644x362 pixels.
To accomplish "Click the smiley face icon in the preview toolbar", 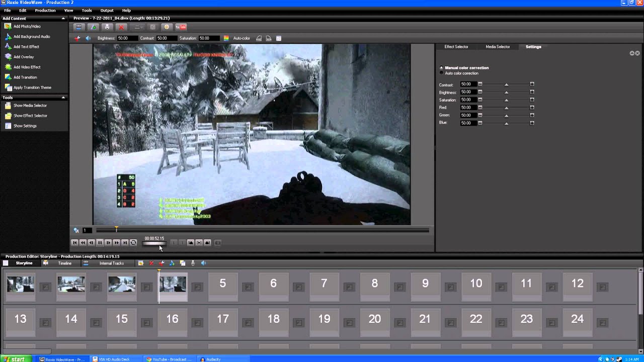I will coord(167,27).
